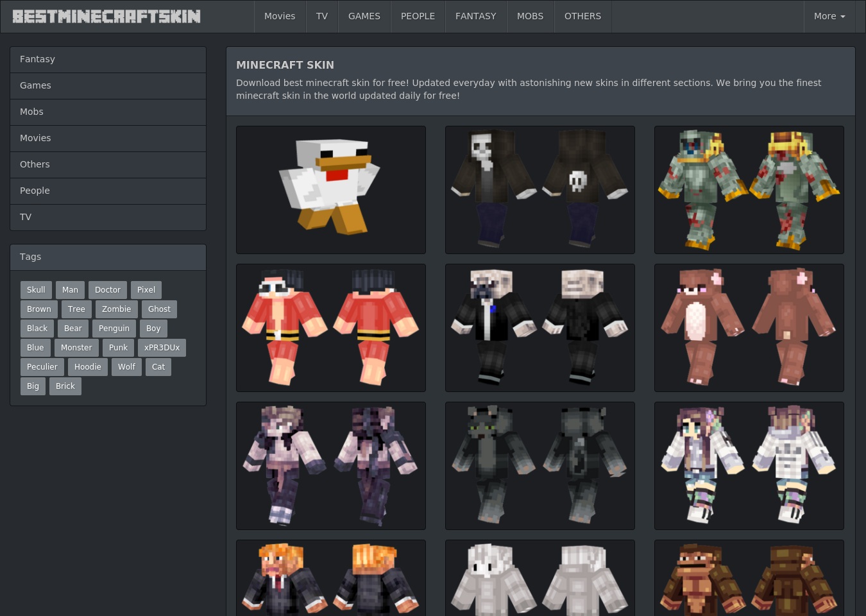Select the Penguin tag

[114, 329]
